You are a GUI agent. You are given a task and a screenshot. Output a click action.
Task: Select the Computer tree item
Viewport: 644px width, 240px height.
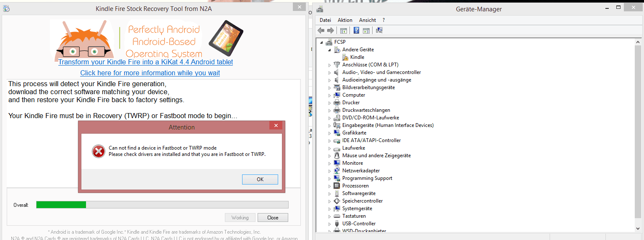tap(354, 95)
